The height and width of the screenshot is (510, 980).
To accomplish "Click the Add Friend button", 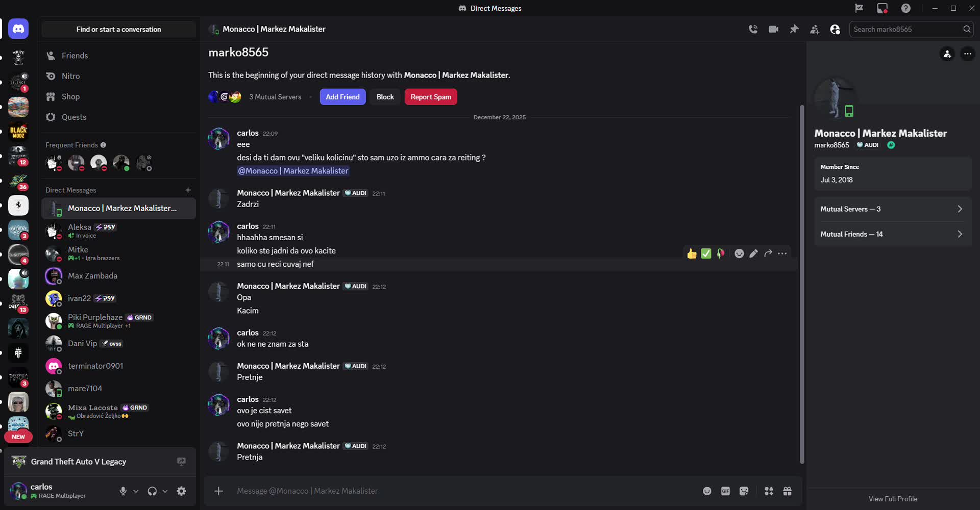I will pos(342,96).
